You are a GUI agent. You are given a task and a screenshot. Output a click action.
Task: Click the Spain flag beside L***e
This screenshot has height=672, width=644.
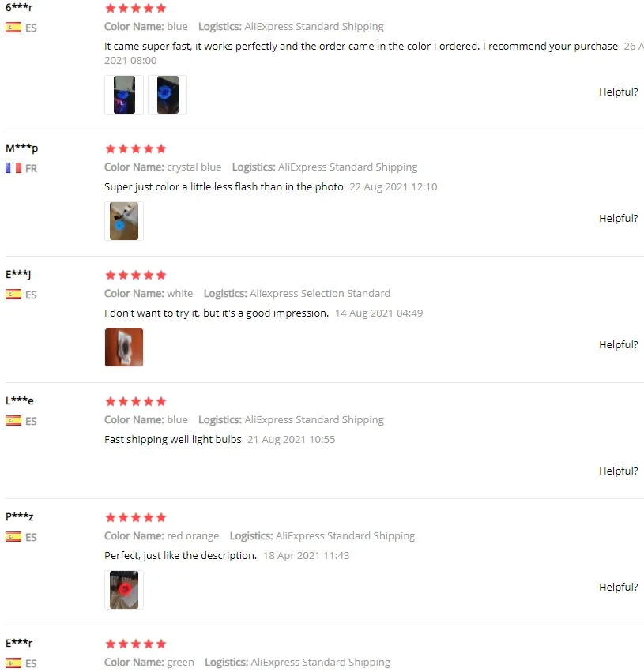coord(13,421)
